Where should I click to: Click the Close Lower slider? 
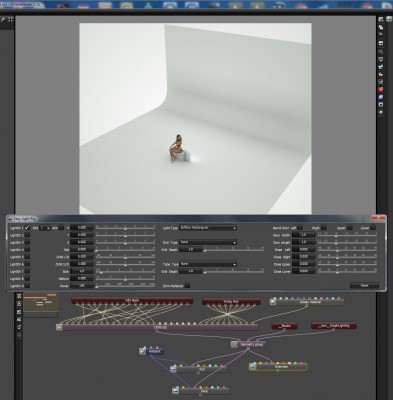[x=347, y=271]
